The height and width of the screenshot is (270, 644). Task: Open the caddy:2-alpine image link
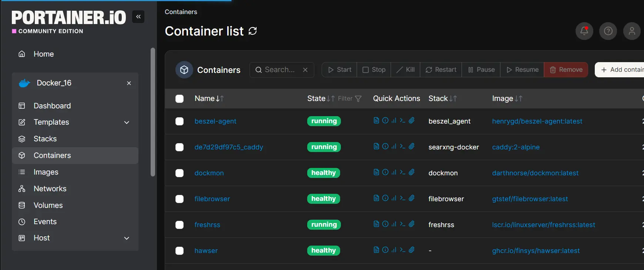coord(516,147)
